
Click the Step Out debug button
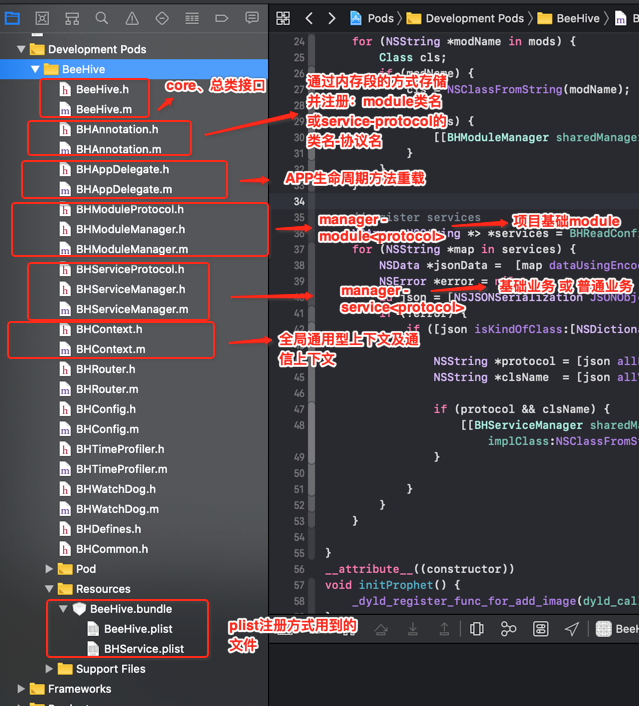tap(444, 629)
